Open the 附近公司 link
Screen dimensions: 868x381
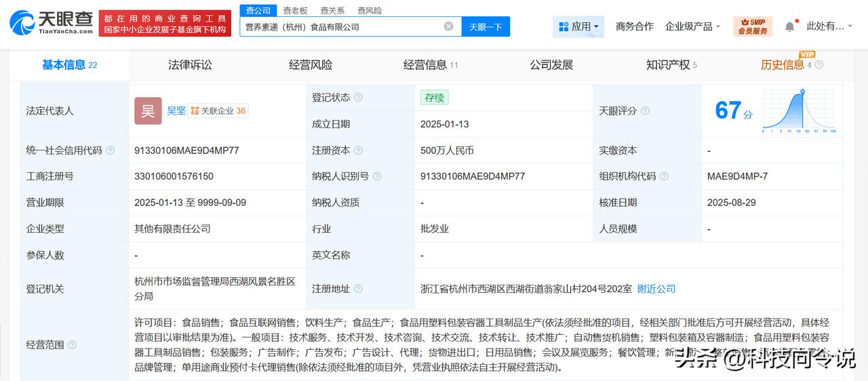(x=656, y=289)
